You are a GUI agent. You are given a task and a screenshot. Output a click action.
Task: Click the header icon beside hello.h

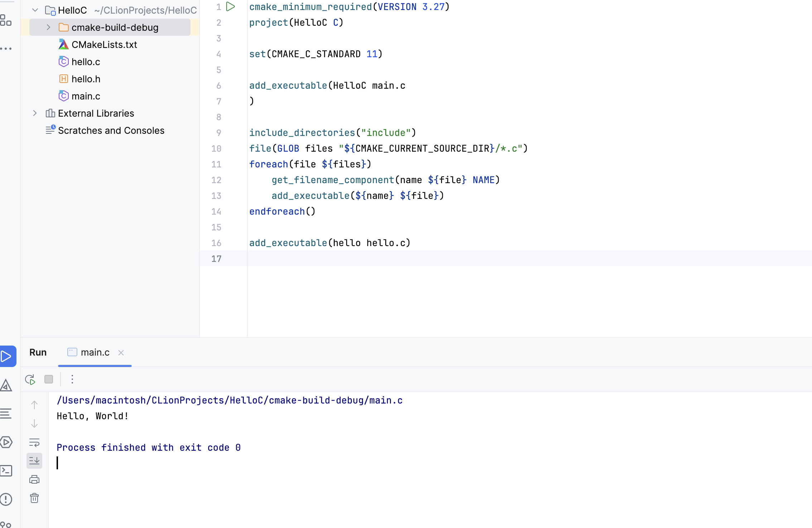[63, 79]
